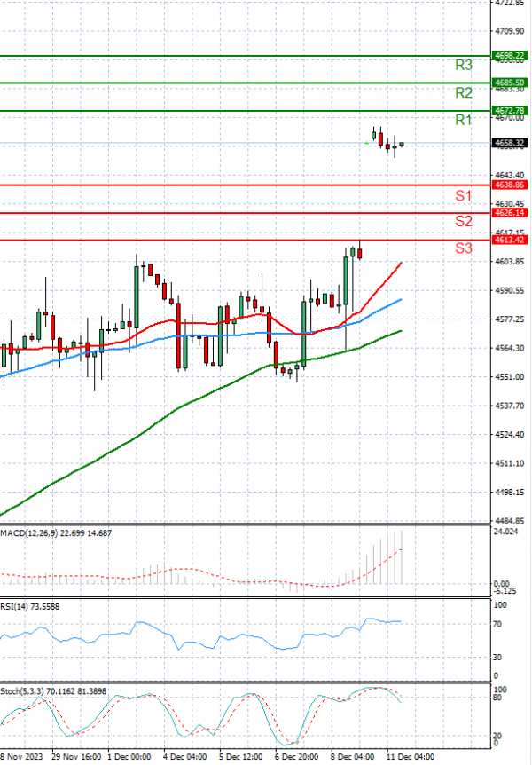Select the R3 resistance label
The width and height of the screenshot is (532, 765).
pyautogui.click(x=463, y=65)
